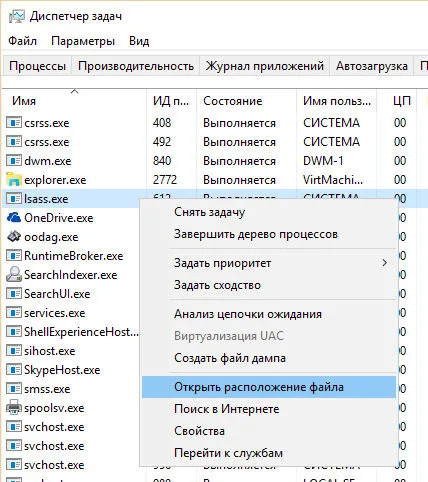Click the OneDrive.exe cloud icon

(x=14, y=218)
